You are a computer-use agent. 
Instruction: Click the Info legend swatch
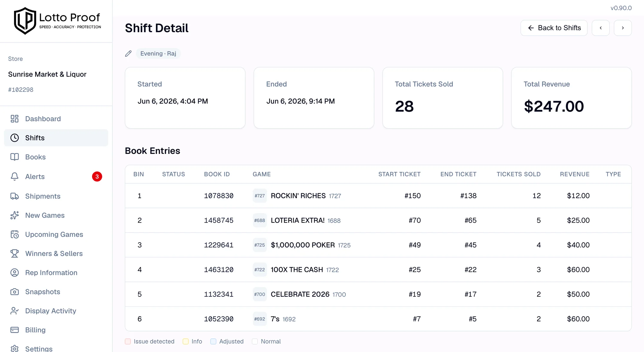point(185,341)
